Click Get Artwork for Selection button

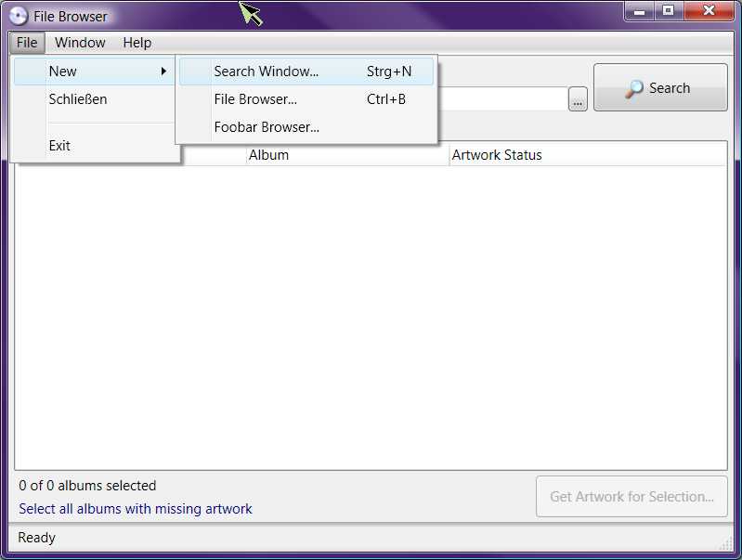pos(631,497)
